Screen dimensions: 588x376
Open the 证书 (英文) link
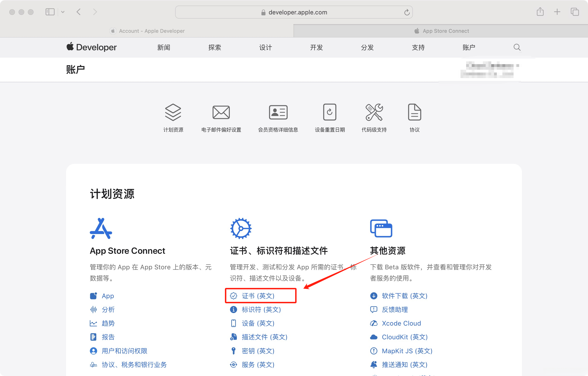258,296
